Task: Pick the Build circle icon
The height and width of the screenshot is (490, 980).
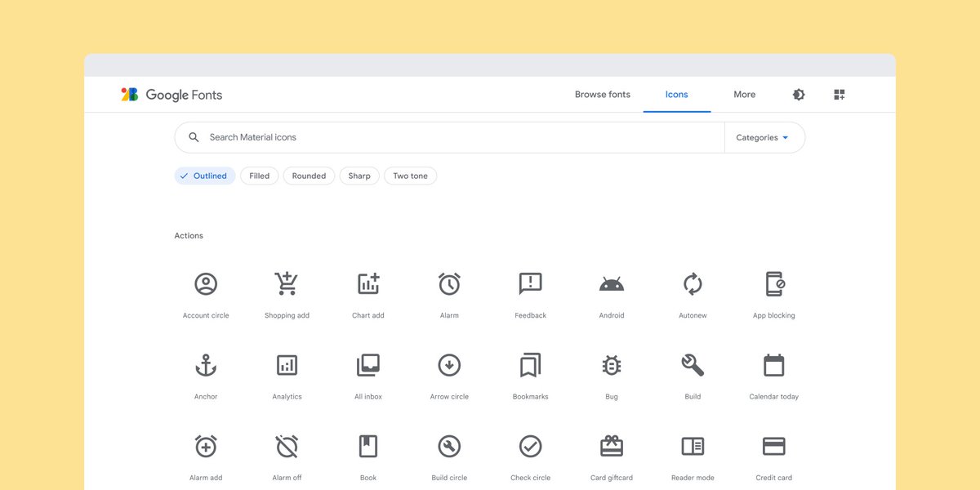Action: (x=449, y=446)
